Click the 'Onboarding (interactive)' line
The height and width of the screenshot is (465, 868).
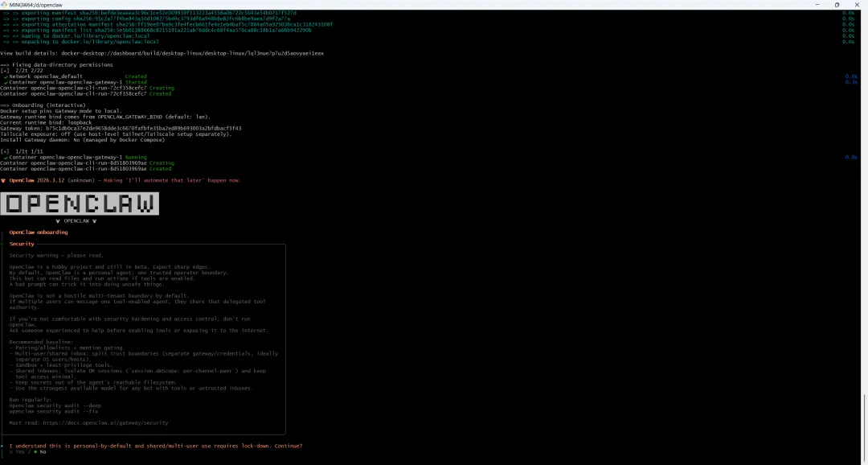(43, 105)
